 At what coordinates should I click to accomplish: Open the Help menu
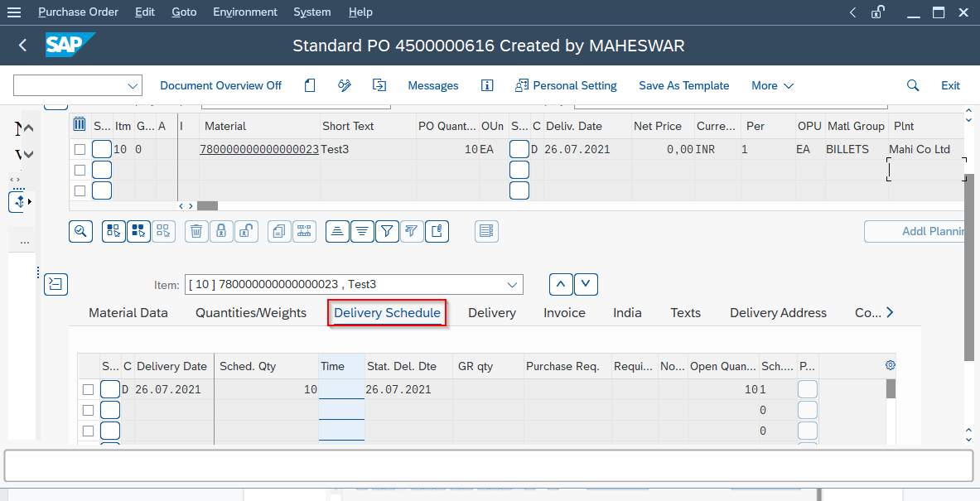360,12
